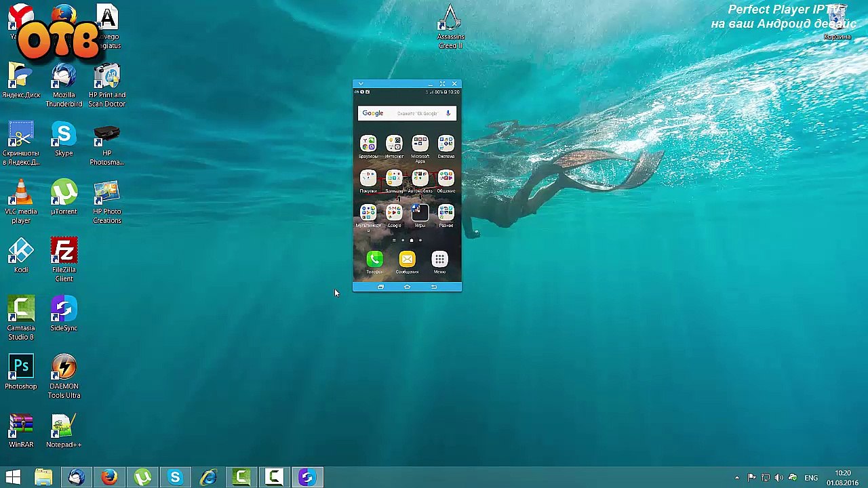Open the Браузеры folder on the phone screen
Image resolution: width=868 pixels, height=488 pixels.
point(368,146)
